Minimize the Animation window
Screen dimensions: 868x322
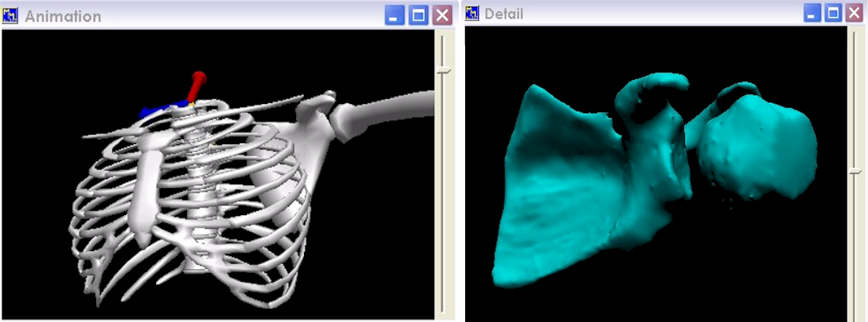click(395, 15)
